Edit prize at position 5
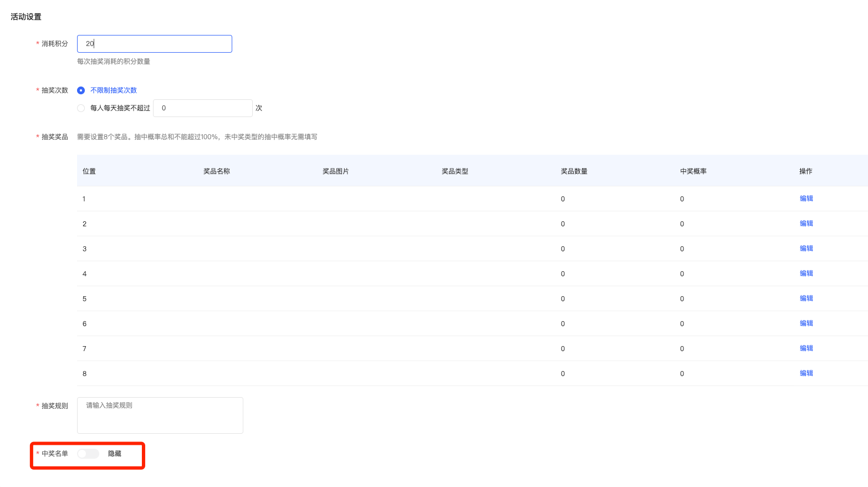This screenshot has height=487, width=868. tap(806, 298)
